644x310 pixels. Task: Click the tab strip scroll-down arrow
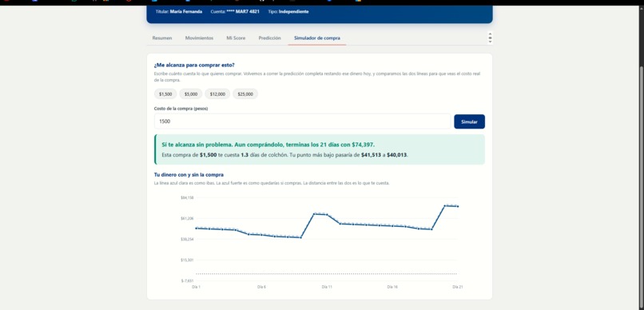(x=490, y=42)
